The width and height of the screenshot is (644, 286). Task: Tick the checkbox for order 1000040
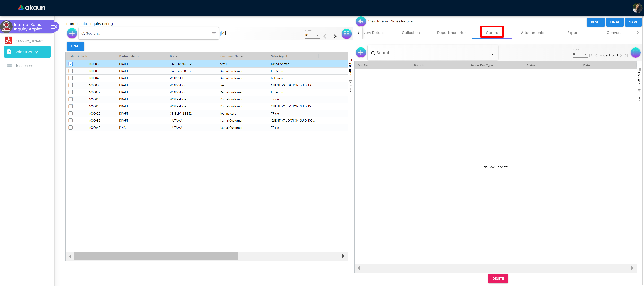click(x=71, y=128)
